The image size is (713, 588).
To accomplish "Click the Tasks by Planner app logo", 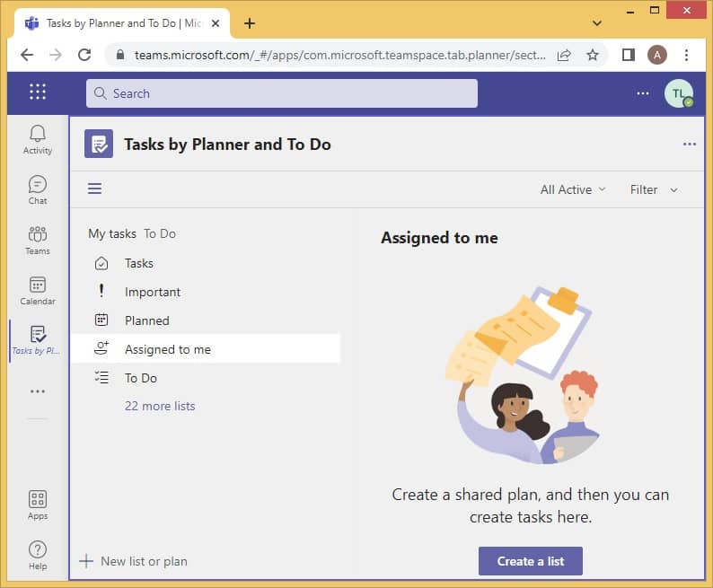I will [99, 144].
